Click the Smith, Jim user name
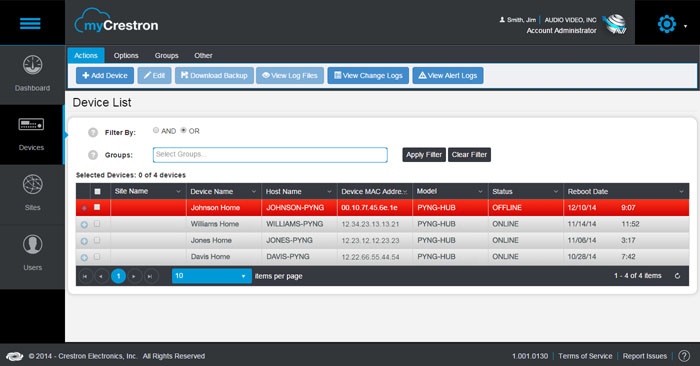The height and width of the screenshot is (366, 700). (x=521, y=20)
